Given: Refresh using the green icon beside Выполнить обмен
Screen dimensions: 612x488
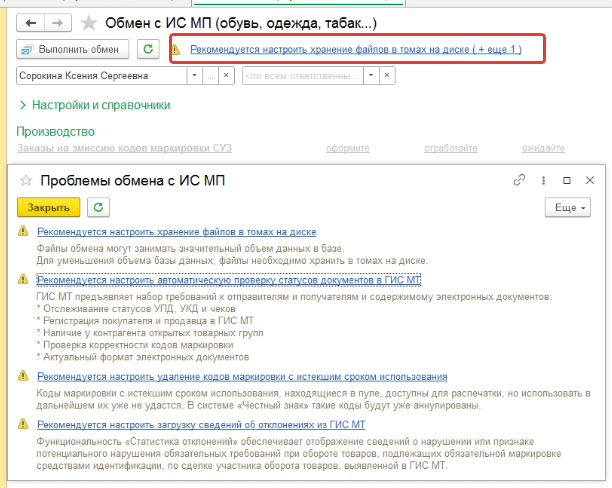Looking at the screenshot, I should click(x=148, y=49).
